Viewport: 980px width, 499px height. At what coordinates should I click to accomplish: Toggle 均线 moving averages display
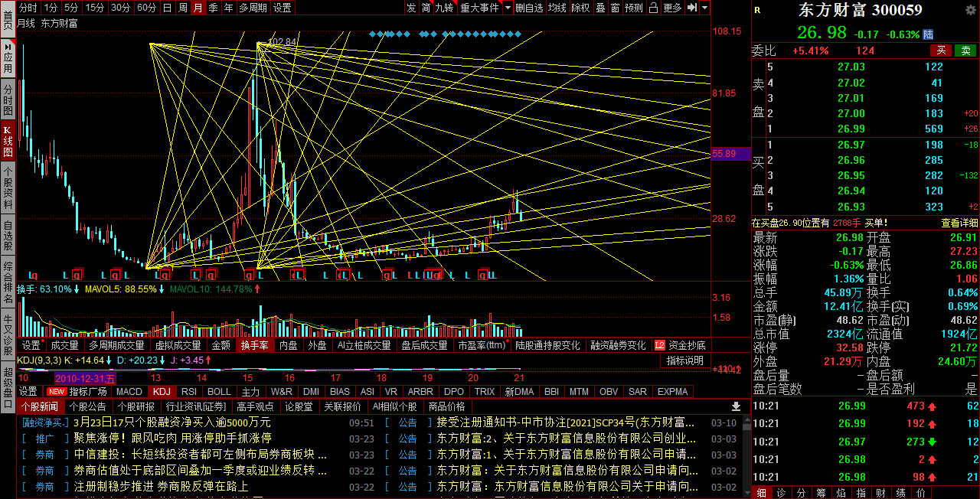pyautogui.click(x=557, y=8)
